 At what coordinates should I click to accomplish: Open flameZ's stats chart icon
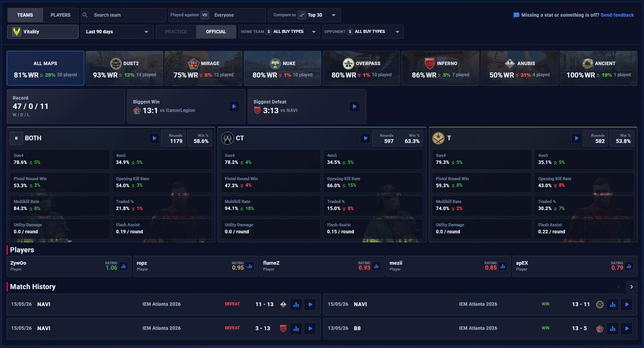tap(377, 266)
